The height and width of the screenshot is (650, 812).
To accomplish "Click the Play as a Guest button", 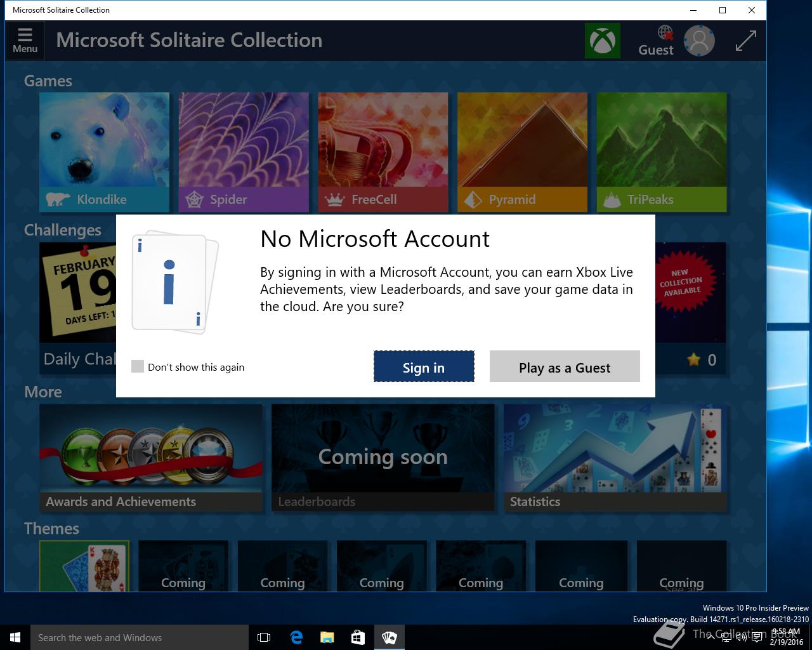I will [565, 367].
